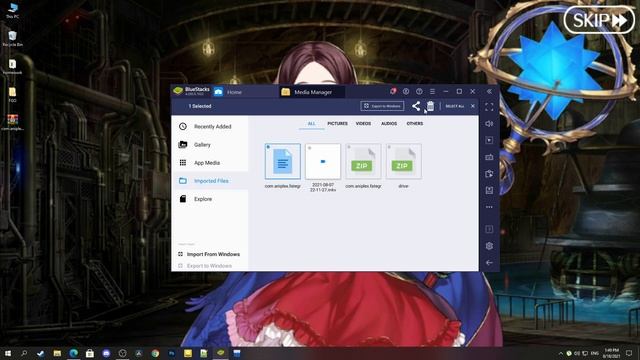Click the install APK icon in sidebar
640x360 pixels.
tap(489, 174)
